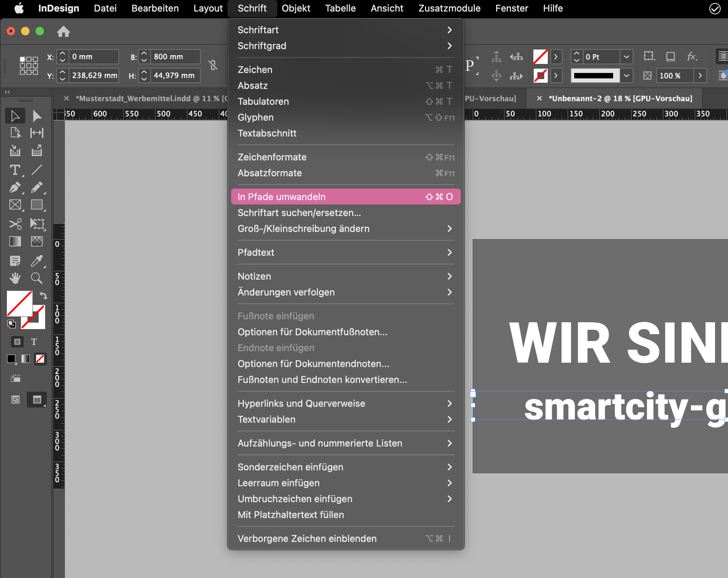
Task: Select the Selection tool arrow
Action: pyautogui.click(x=15, y=116)
